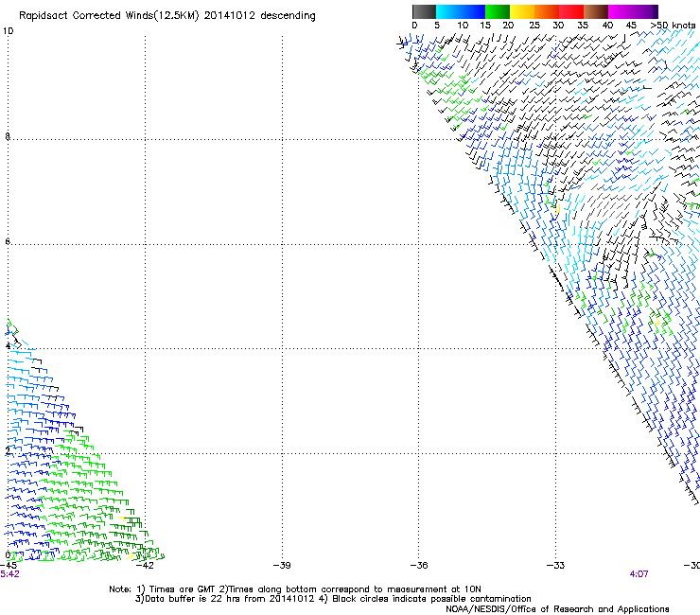700x615 pixels.
Task: Click the brown 35-40 knots legend swatch
Action: tap(596, 11)
